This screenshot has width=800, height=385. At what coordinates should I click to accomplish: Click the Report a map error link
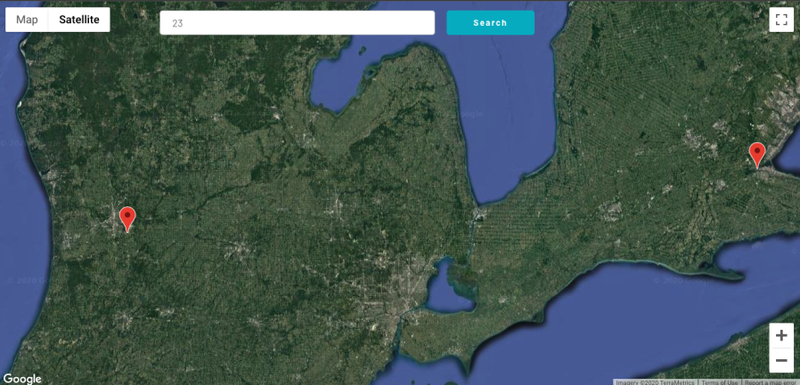point(771,382)
